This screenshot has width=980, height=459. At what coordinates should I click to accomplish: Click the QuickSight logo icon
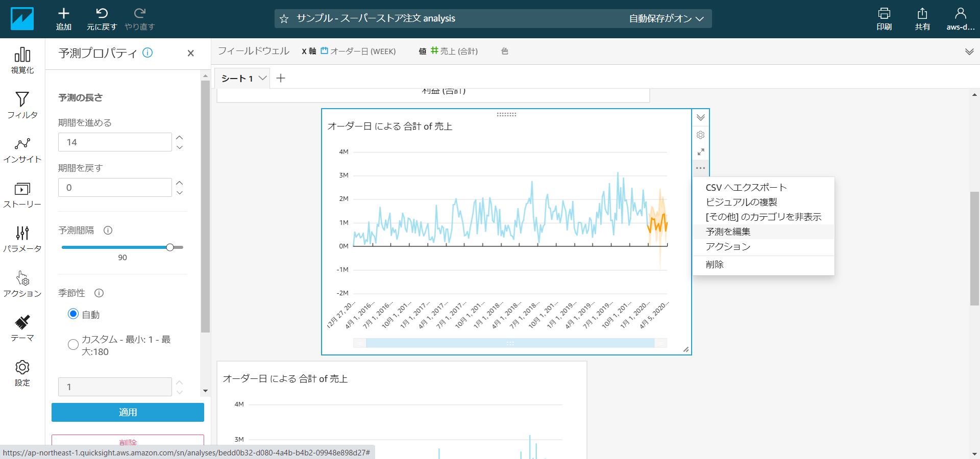click(x=22, y=19)
